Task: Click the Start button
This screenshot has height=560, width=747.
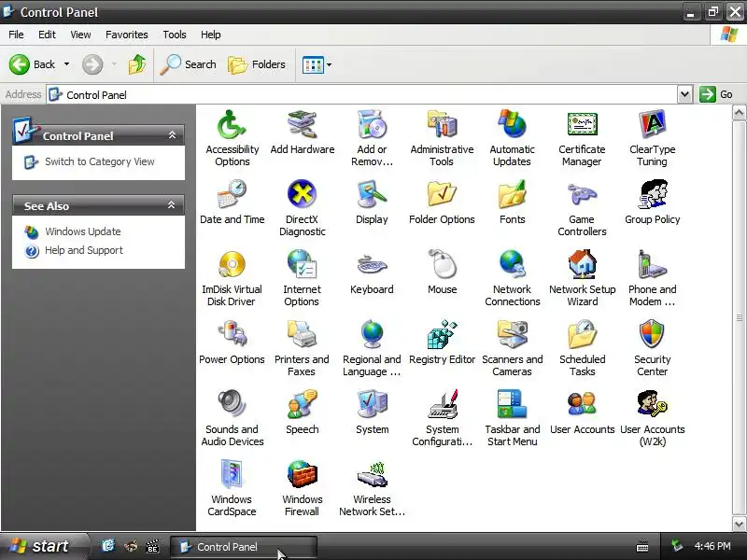Action: [x=43, y=546]
